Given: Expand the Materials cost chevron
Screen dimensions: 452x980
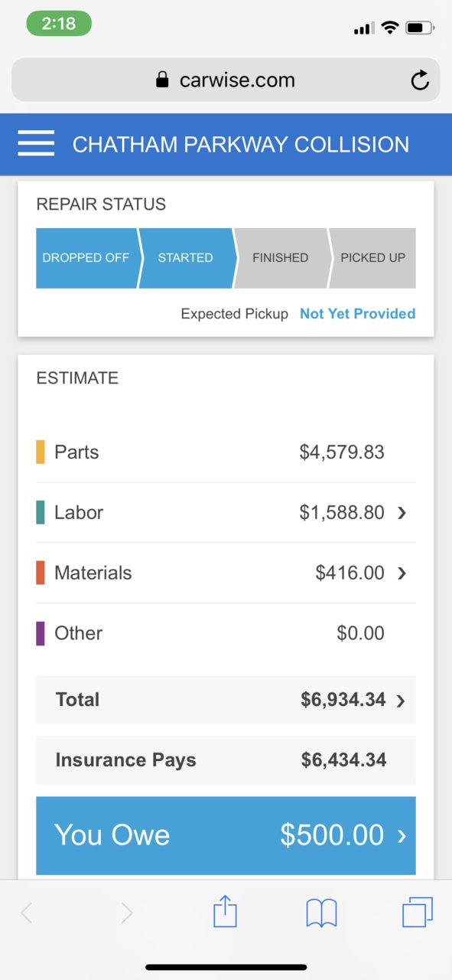Looking at the screenshot, I should [402, 573].
